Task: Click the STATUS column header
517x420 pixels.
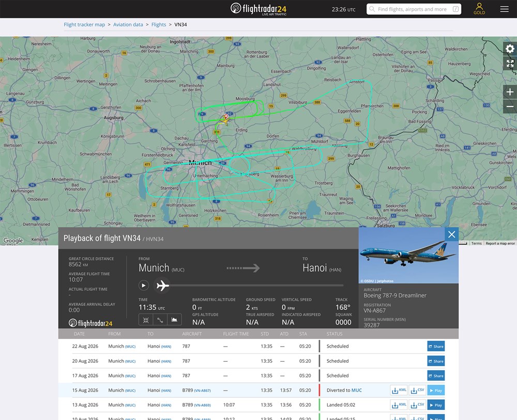Action: [x=334, y=334]
